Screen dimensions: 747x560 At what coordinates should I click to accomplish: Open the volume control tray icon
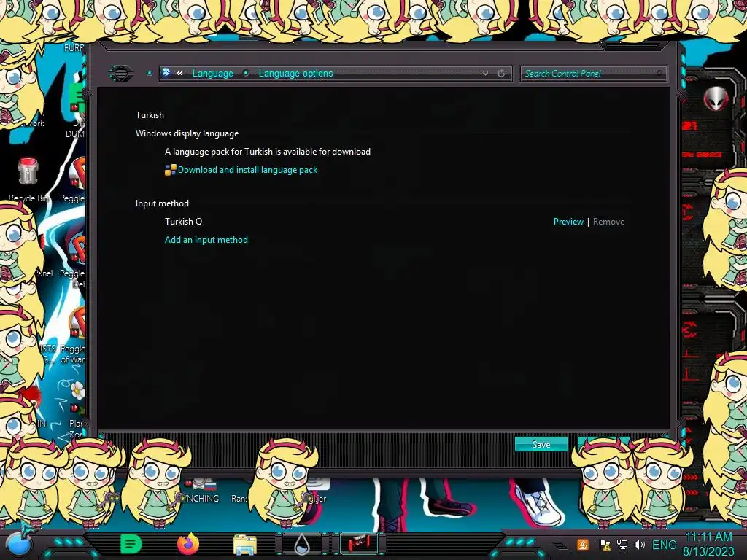click(639, 544)
